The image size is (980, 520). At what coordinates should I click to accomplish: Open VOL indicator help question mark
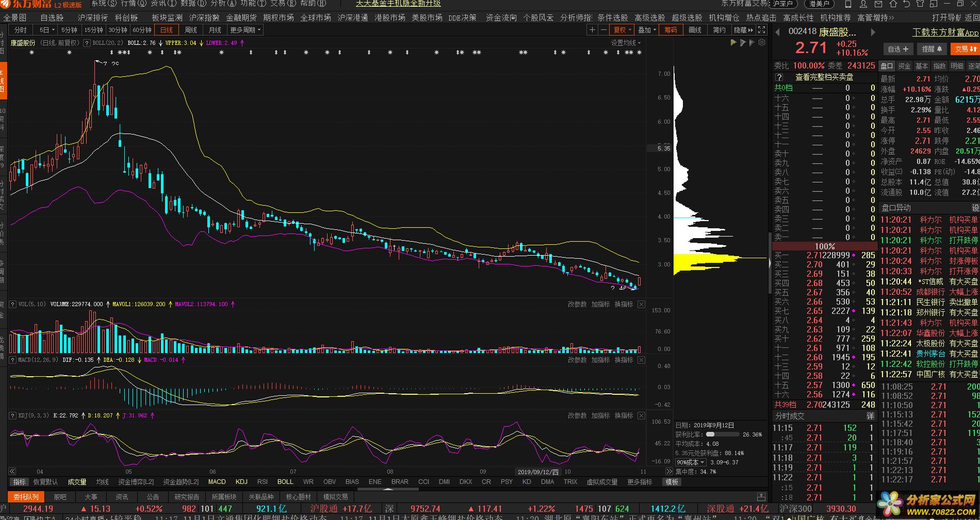[12, 305]
